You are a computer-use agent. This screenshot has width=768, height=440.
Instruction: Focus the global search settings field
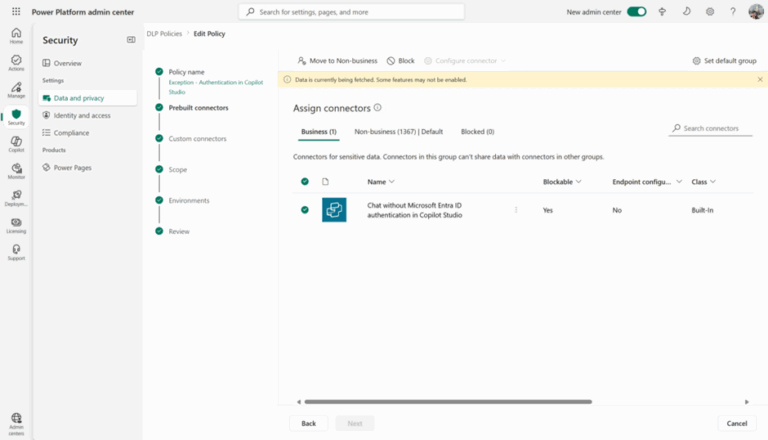pos(351,12)
